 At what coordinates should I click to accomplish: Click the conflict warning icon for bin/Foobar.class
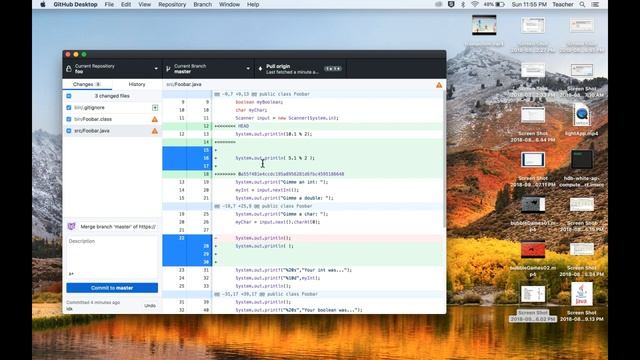pyautogui.click(x=155, y=119)
